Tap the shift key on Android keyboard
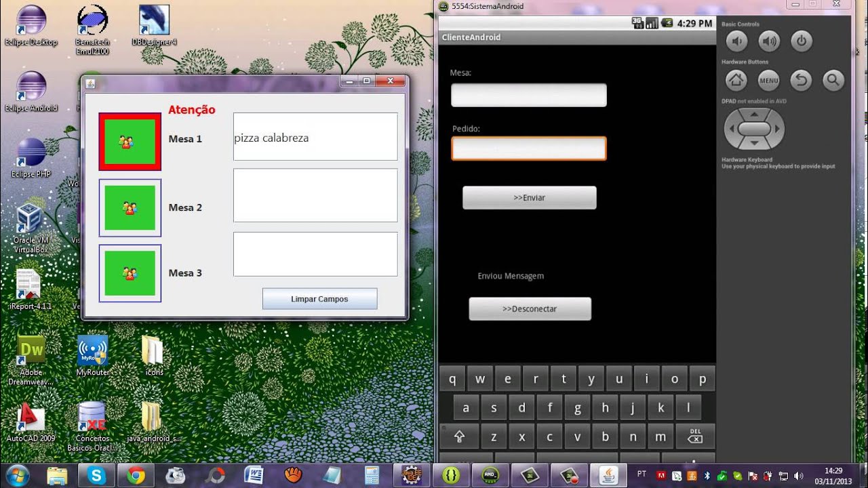Screen dimensions: 868x488 pos(459,437)
